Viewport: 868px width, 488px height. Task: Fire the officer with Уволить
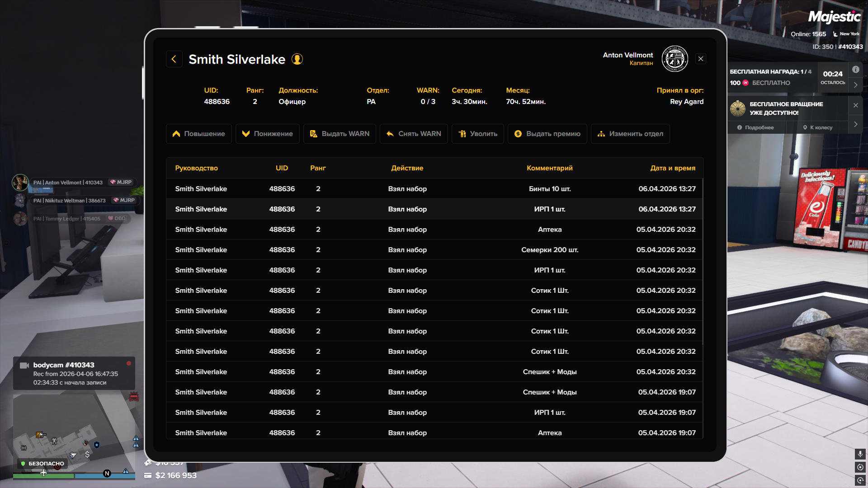[477, 134]
